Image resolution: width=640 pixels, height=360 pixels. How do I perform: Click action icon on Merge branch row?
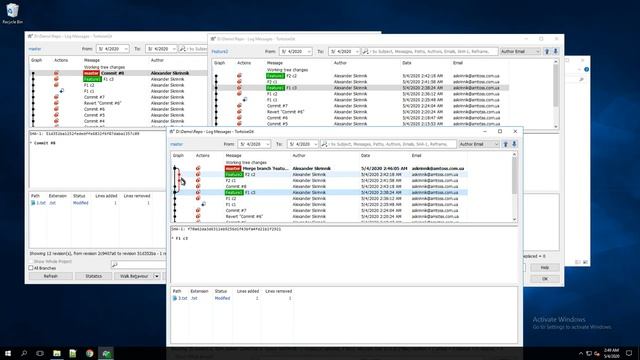(x=198, y=168)
